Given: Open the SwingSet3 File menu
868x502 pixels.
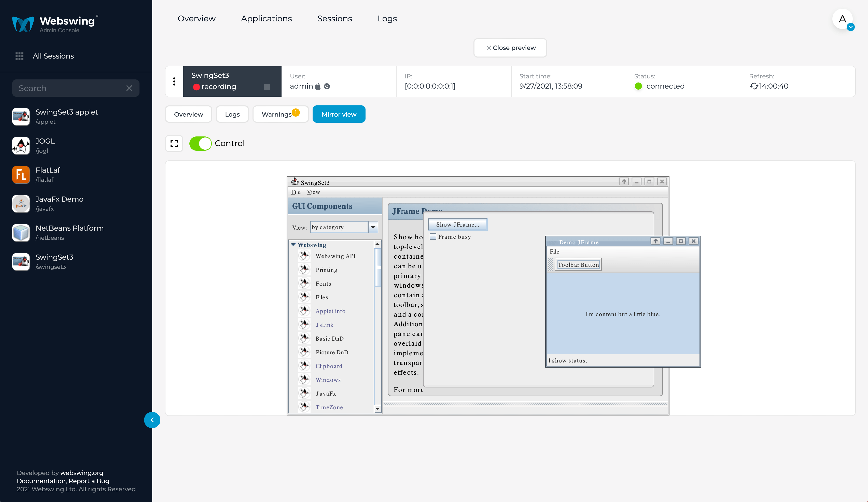Looking at the screenshot, I should point(296,192).
